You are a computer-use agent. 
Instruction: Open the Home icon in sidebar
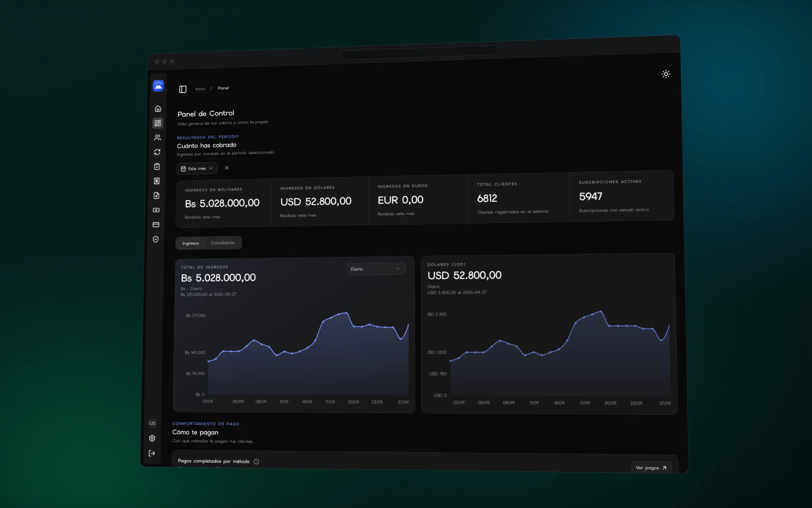158,109
